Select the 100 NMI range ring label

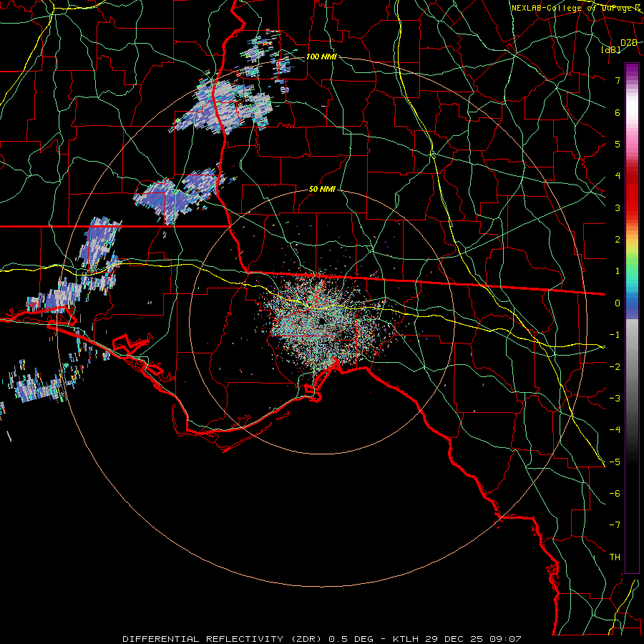(321, 57)
